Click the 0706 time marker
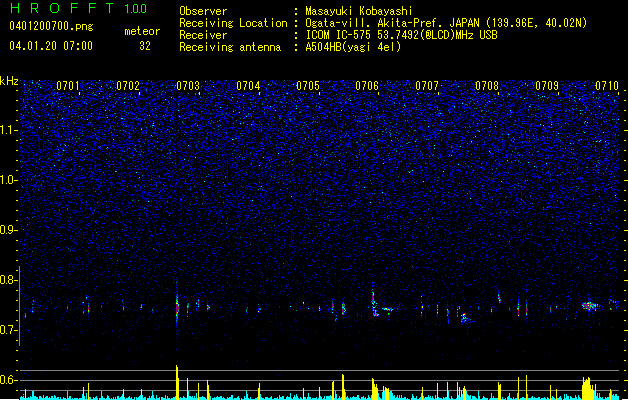The height and width of the screenshot is (400, 629). (x=367, y=86)
